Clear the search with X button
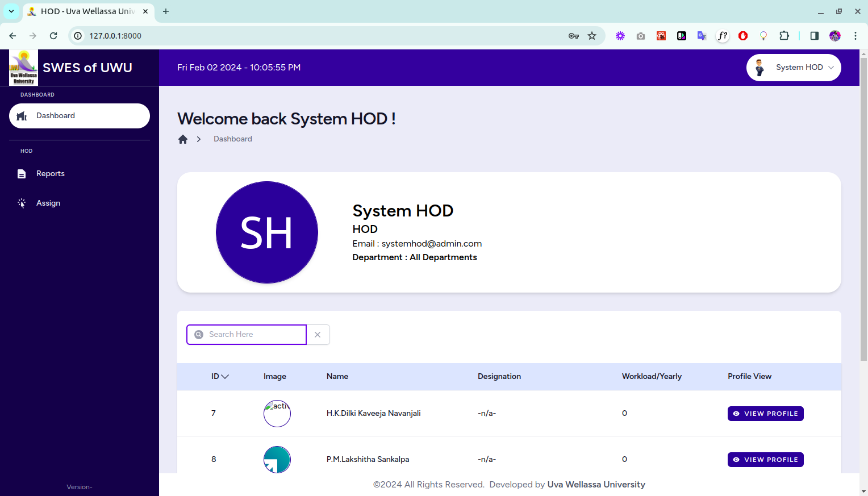 (318, 335)
